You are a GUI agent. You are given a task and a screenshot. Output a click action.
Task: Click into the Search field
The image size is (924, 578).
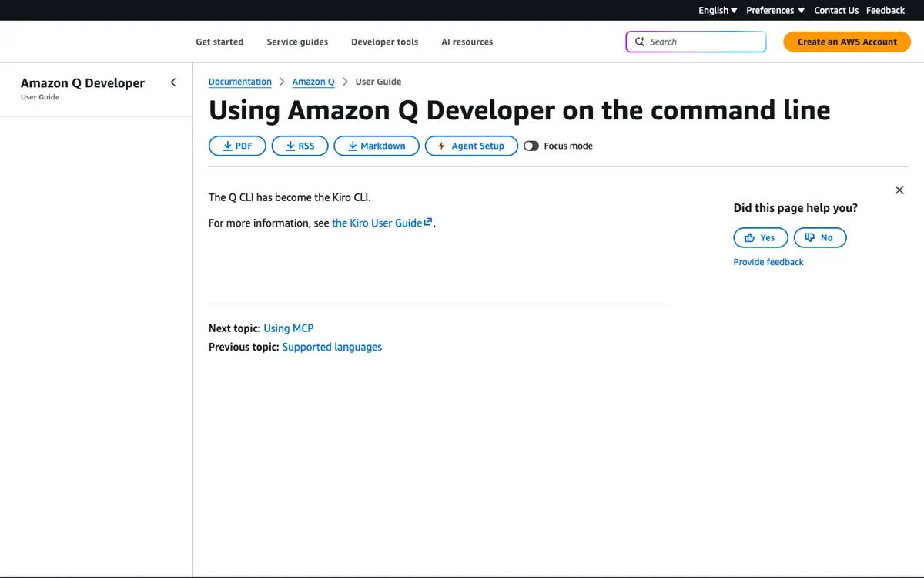pyautogui.click(x=696, y=42)
